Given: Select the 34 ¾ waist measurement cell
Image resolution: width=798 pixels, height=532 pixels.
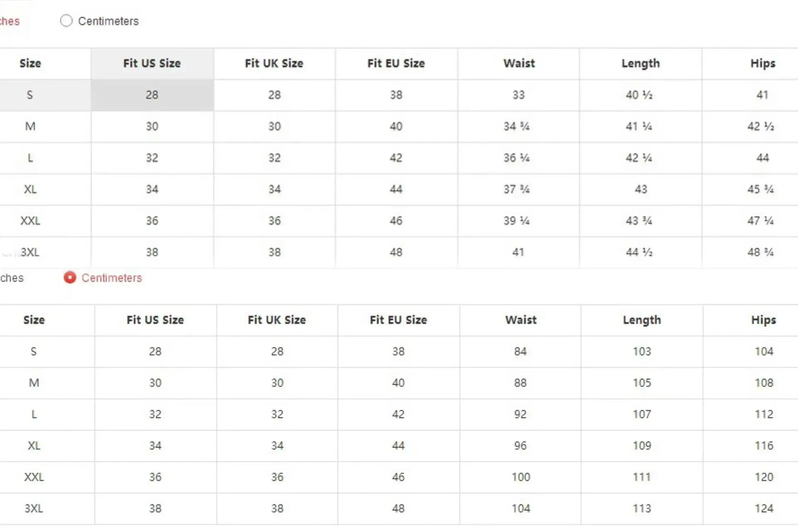Looking at the screenshot, I should point(517,126).
